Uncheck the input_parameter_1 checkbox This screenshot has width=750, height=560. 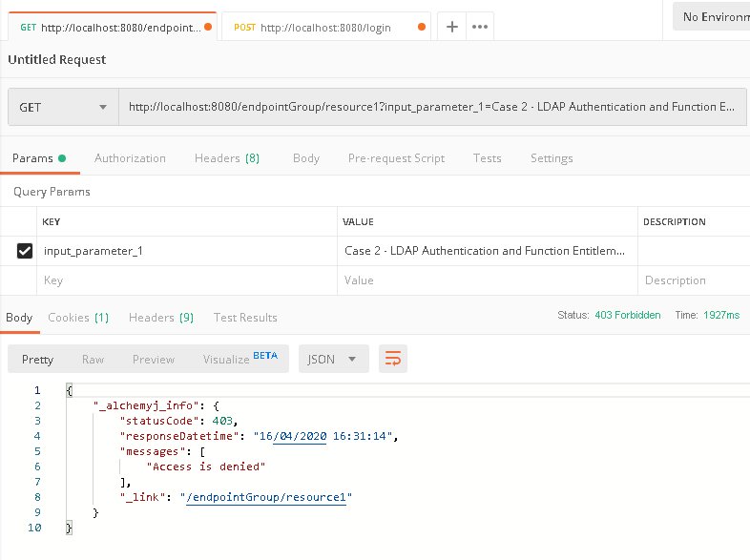25,251
